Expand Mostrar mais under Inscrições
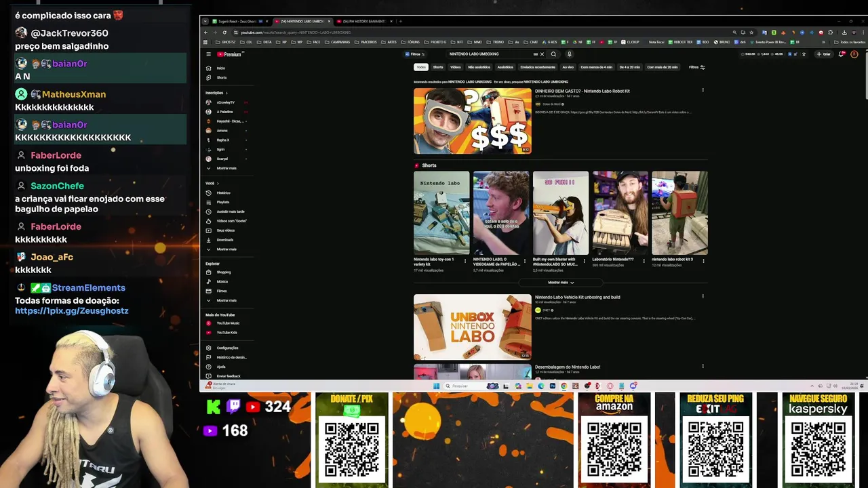 226,168
